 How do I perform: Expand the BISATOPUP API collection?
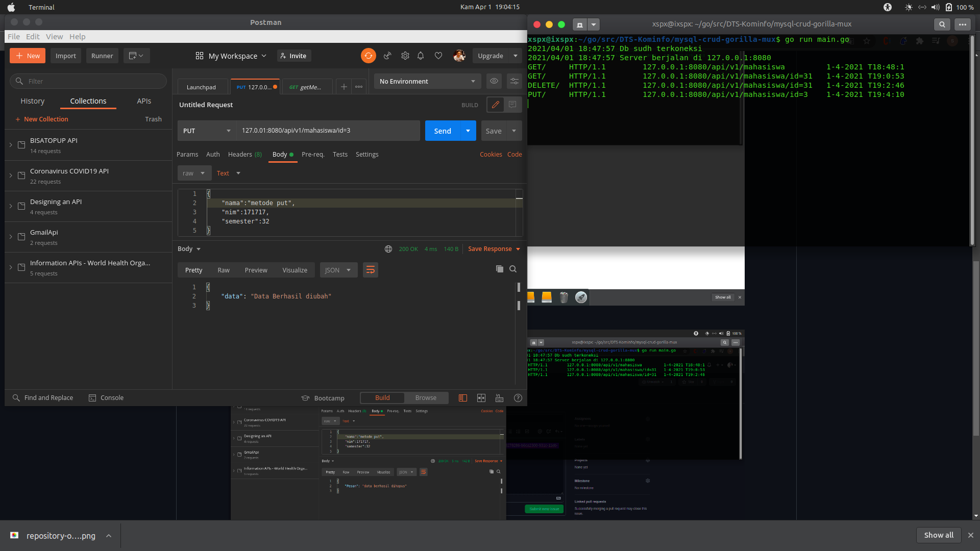tap(11, 145)
